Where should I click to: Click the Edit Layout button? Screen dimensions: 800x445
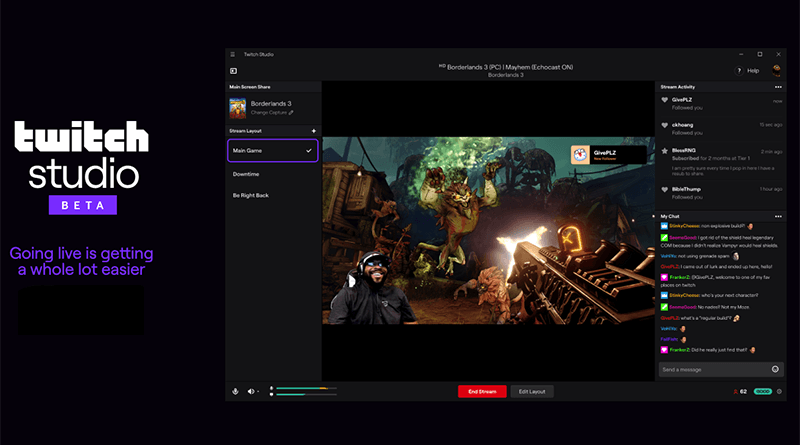click(x=532, y=391)
